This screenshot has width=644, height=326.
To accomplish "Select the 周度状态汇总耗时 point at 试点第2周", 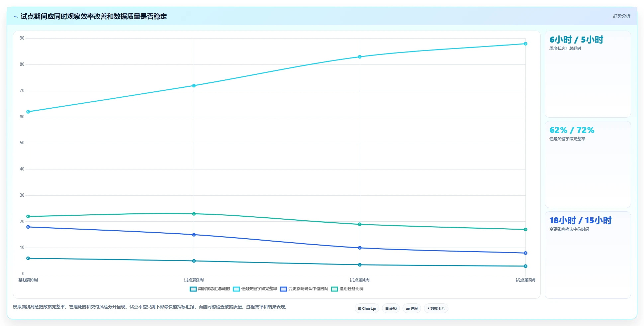I will pos(194,261).
